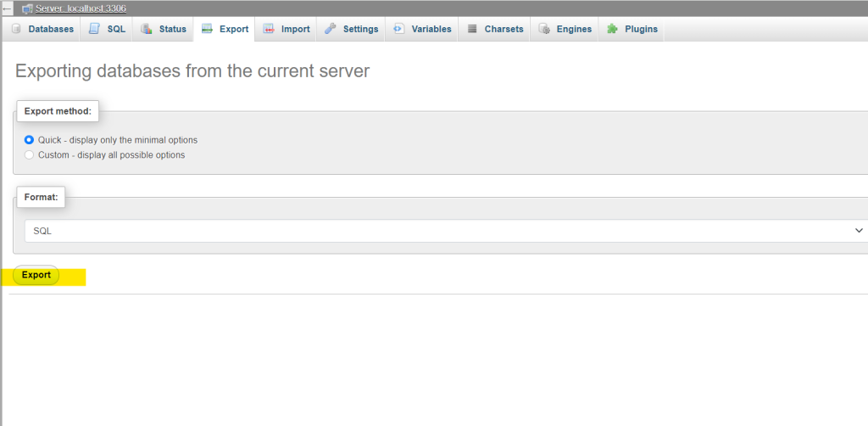
Task: Click the server icon in breadcrumb
Action: 27,8
